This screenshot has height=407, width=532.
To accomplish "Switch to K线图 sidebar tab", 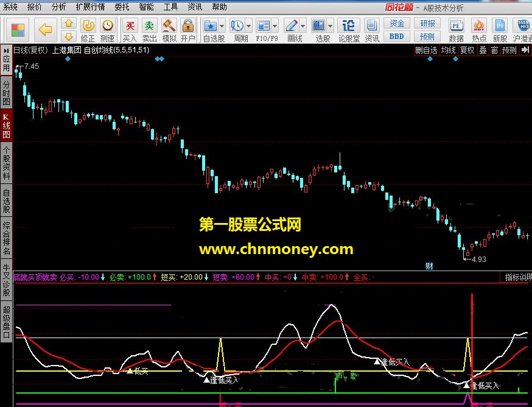I will [x=6, y=126].
